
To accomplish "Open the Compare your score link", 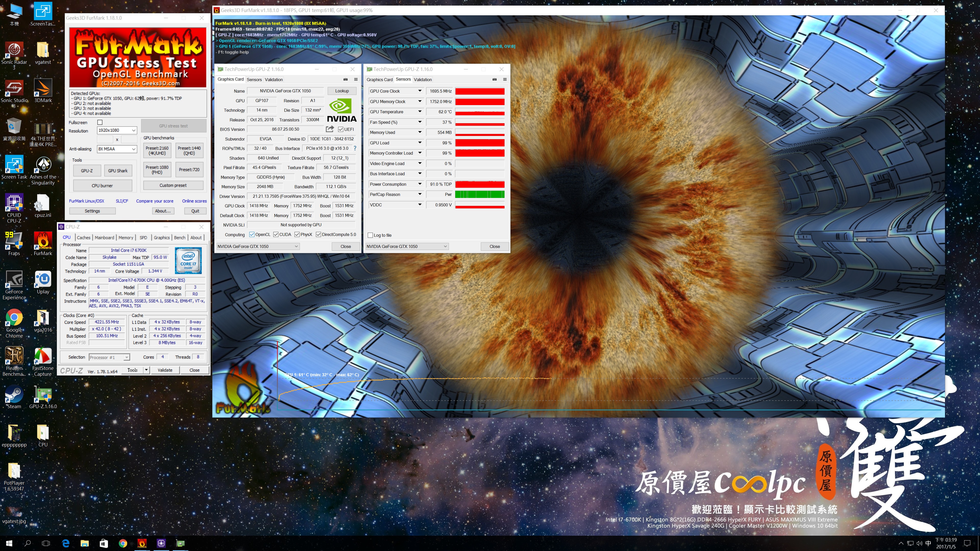I will (155, 201).
